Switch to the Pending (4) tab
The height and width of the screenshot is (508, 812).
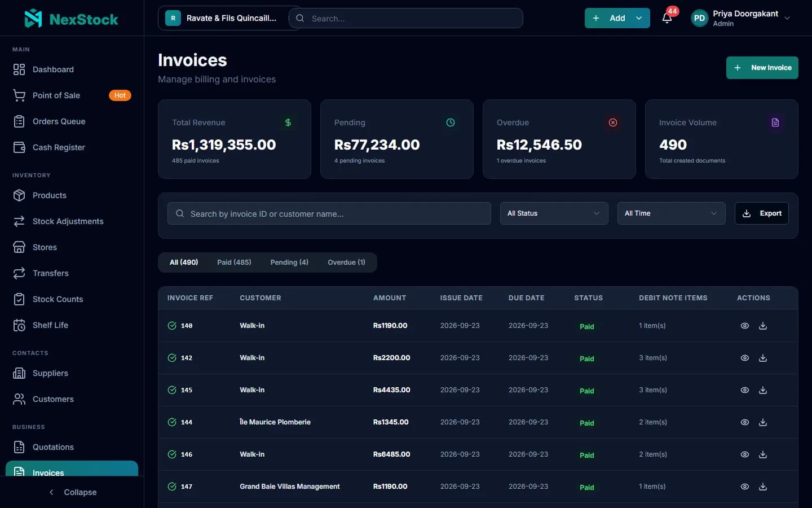point(289,262)
